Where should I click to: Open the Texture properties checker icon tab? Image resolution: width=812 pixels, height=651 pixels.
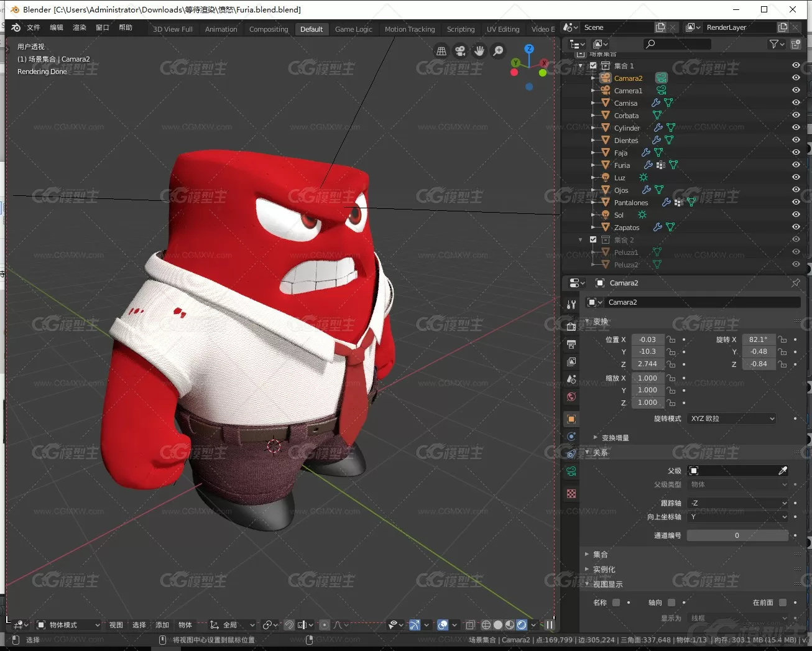click(571, 494)
